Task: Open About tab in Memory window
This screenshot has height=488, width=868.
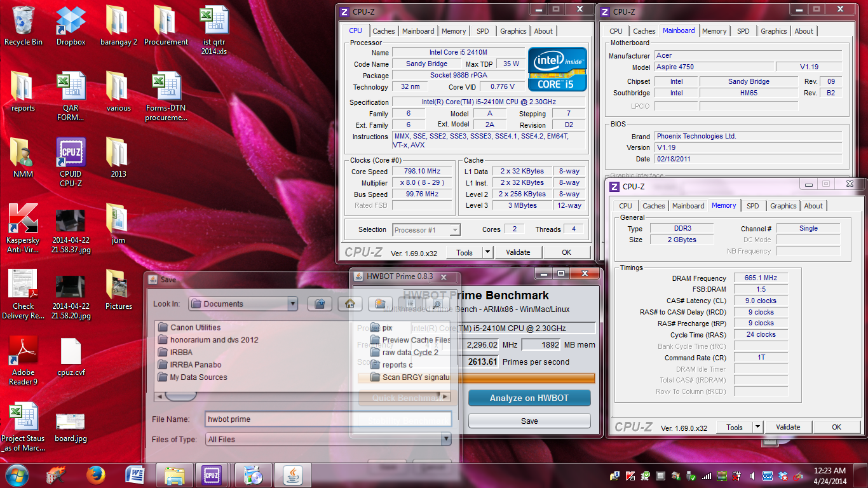Action: point(813,206)
